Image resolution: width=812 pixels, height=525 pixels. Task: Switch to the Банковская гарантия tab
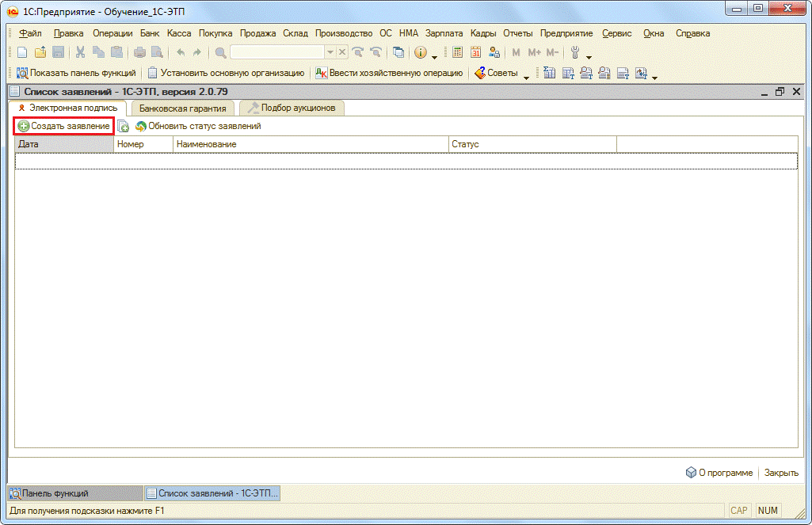point(182,108)
